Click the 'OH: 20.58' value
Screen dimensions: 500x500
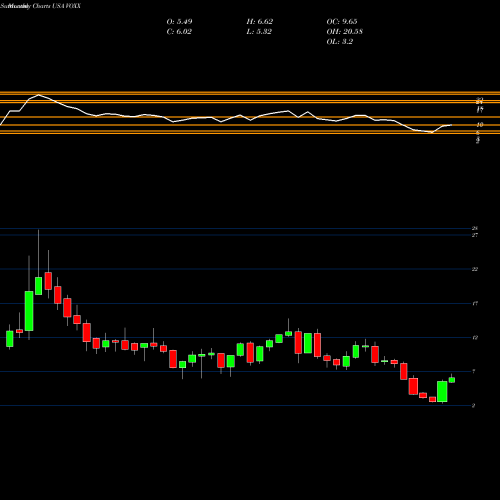point(344,32)
